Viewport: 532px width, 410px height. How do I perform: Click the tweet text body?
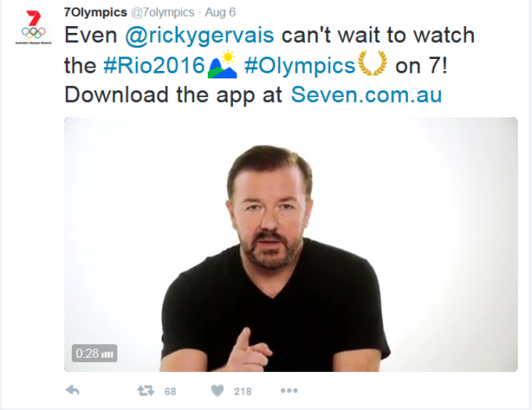269,65
